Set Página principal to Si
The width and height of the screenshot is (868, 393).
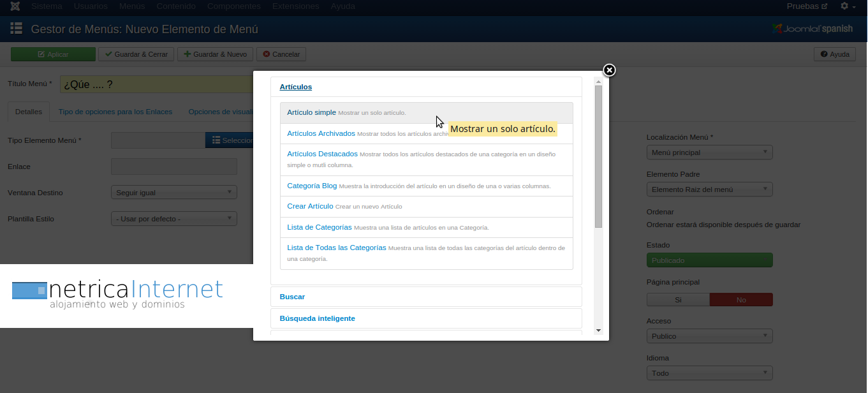tap(678, 300)
